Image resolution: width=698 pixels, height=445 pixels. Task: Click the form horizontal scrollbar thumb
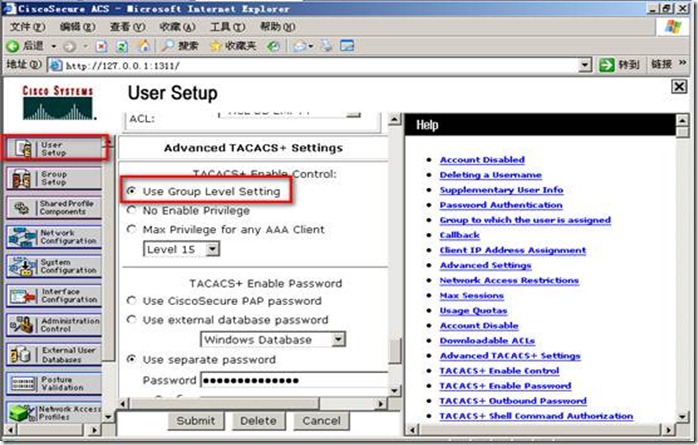224,404
